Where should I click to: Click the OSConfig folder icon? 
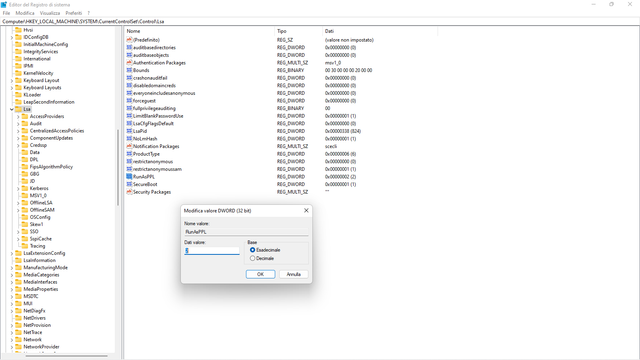(x=25, y=217)
